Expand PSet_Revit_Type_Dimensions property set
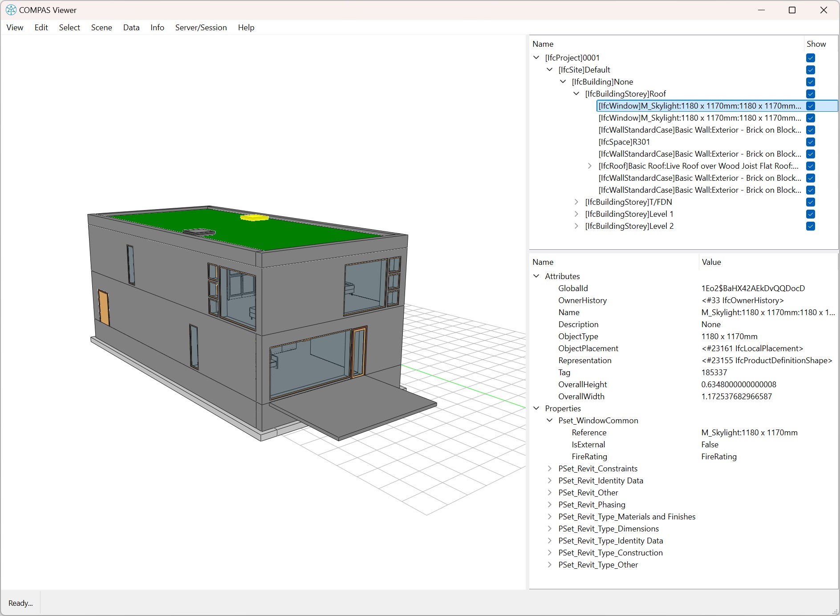Image resolution: width=840 pixels, height=616 pixels. click(x=550, y=529)
